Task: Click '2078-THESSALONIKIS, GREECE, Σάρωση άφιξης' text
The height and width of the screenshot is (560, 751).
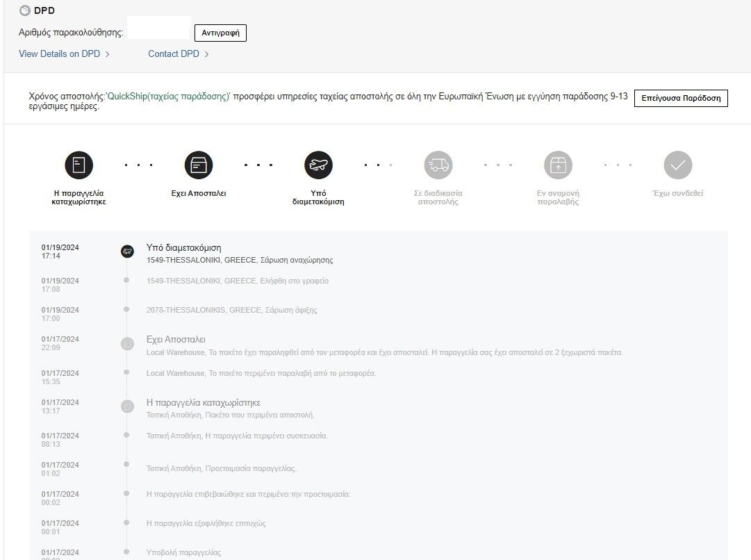Action: coord(232,310)
